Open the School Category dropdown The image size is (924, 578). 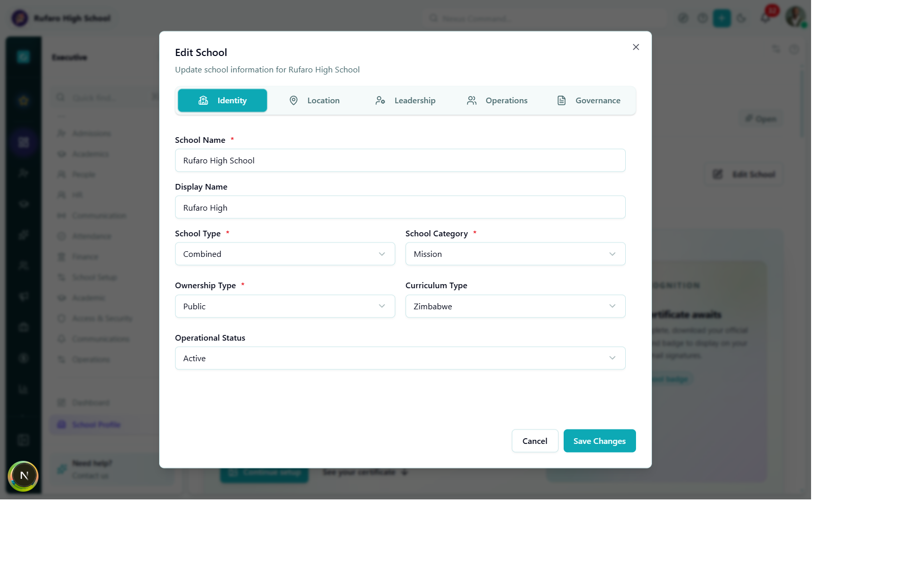(x=515, y=254)
